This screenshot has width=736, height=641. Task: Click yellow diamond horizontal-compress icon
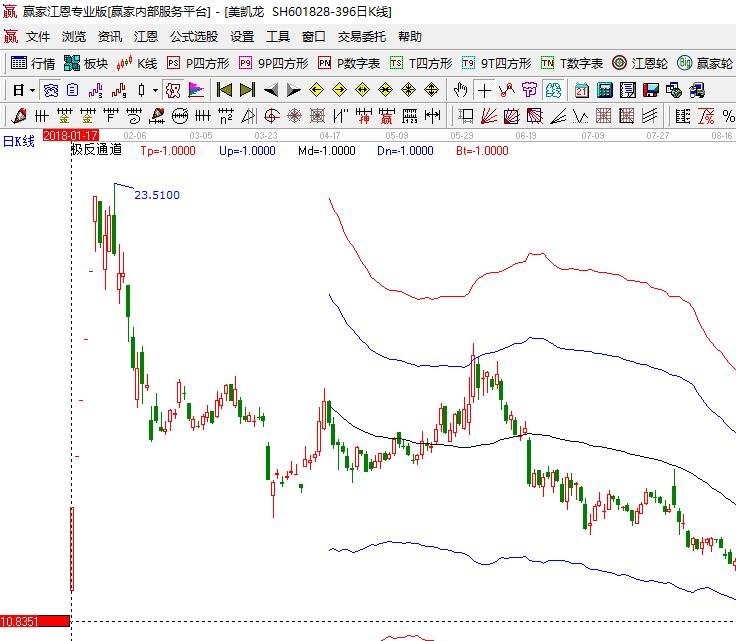(x=385, y=90)
